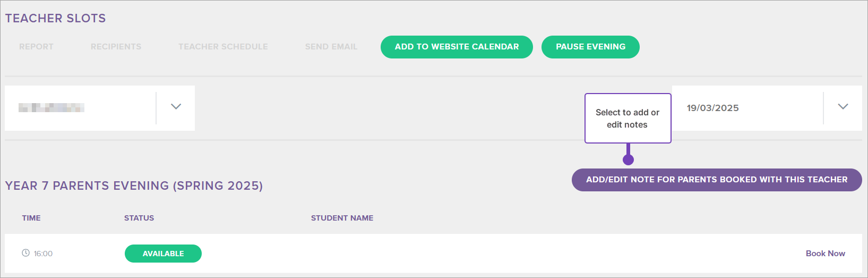Screen dimensions: 868x278
Task: Click the Time column header
Action: pos(31,218)
